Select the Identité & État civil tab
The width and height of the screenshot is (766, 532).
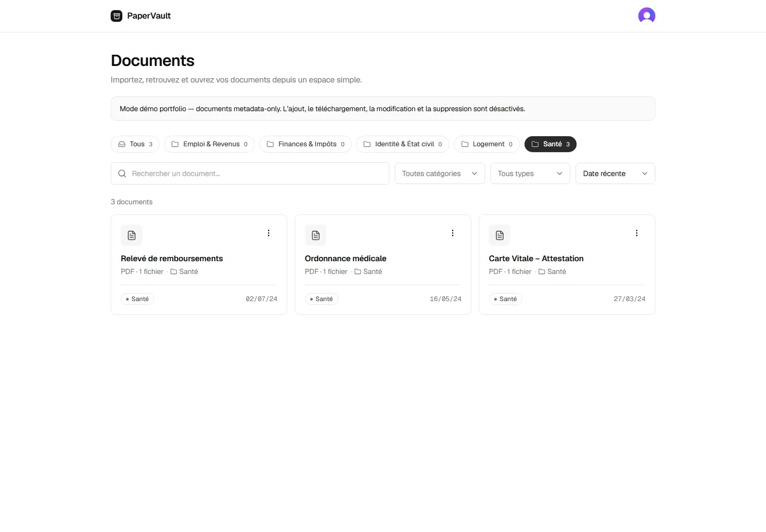pos(403,144)
